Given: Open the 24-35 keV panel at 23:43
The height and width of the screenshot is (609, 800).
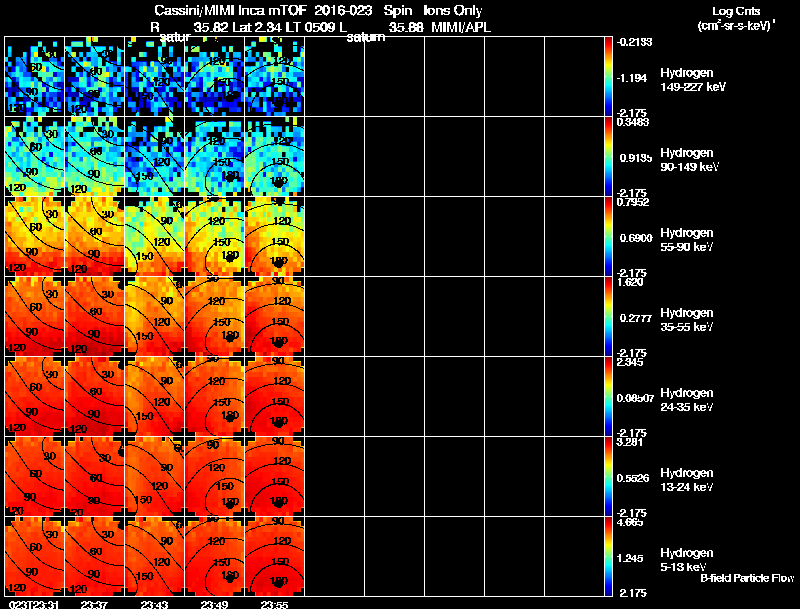Looking at the screenshot, I should (x=155, y=397).
